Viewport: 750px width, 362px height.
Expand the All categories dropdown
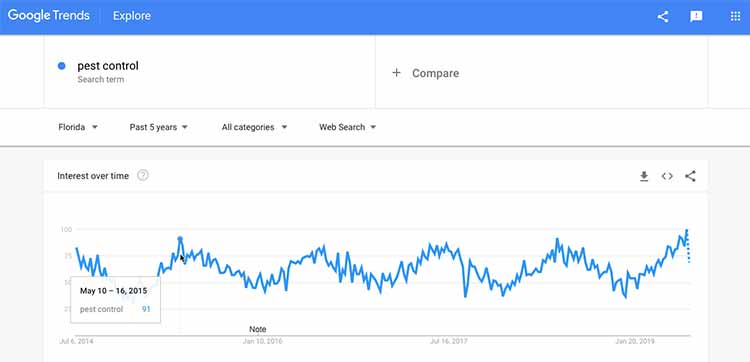[x=254, y=127]
